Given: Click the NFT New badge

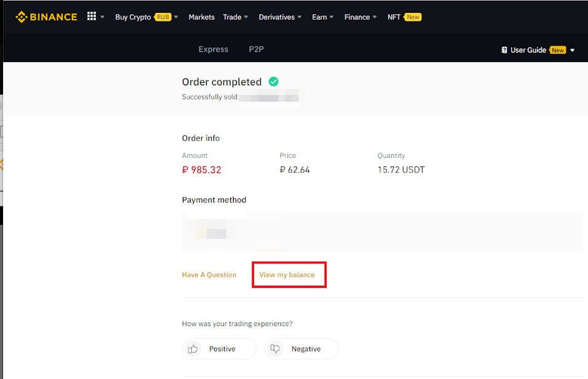Looking at the screenshot, I should (413, 17).
